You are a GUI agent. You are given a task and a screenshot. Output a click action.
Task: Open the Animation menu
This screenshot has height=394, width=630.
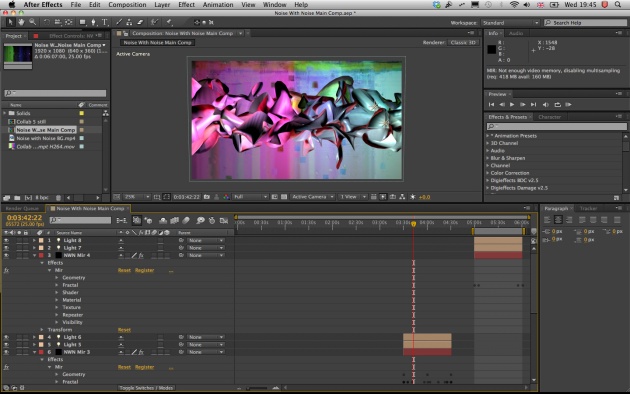click(218, 5)
